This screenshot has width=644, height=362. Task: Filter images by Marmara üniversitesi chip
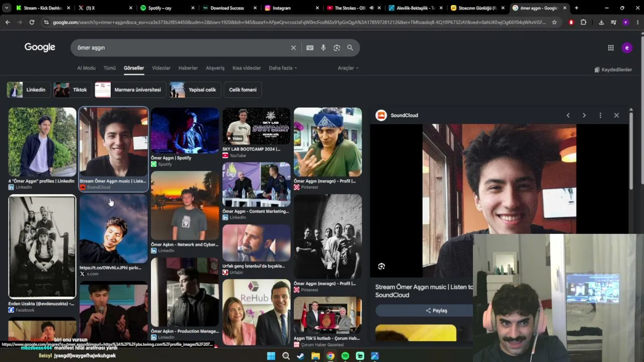130,89
